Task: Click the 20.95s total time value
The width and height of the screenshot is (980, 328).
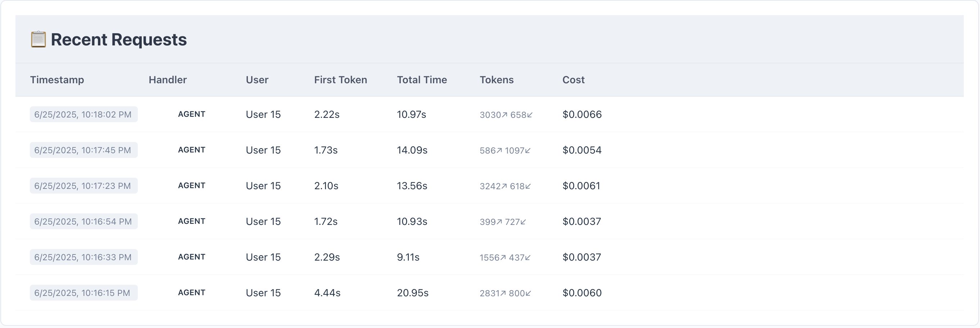Action: [x=412, y=293]
